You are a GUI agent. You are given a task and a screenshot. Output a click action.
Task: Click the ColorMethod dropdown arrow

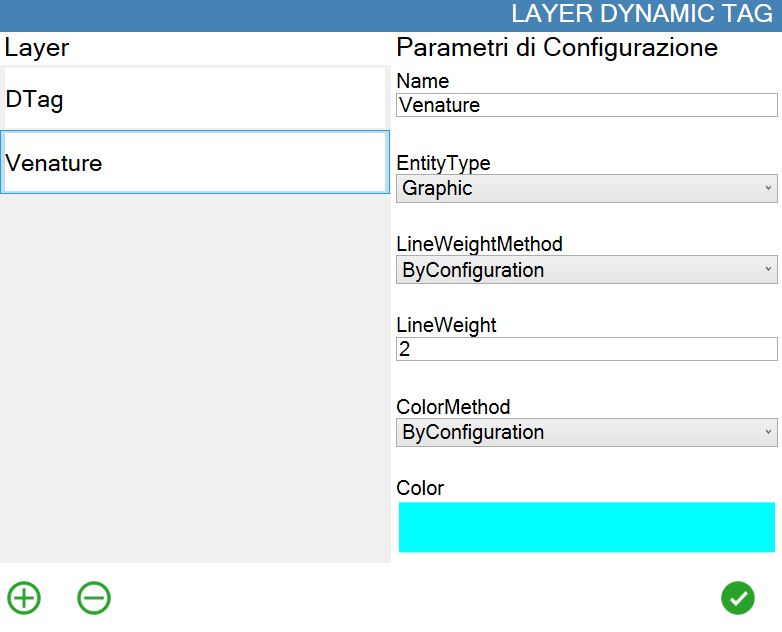pos(768,432)
